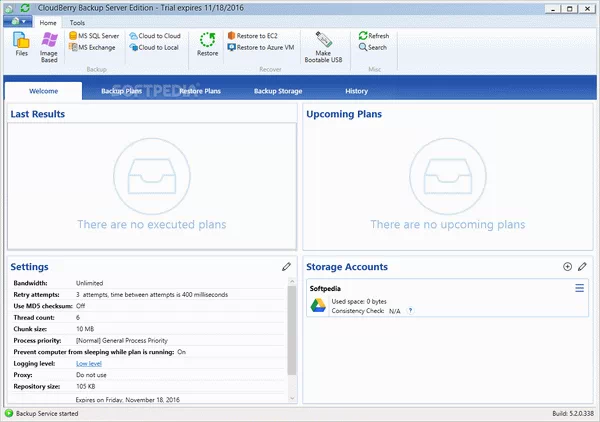
Task: Add a new storage account
Action: pyautogui.click(x=567, y=267)
